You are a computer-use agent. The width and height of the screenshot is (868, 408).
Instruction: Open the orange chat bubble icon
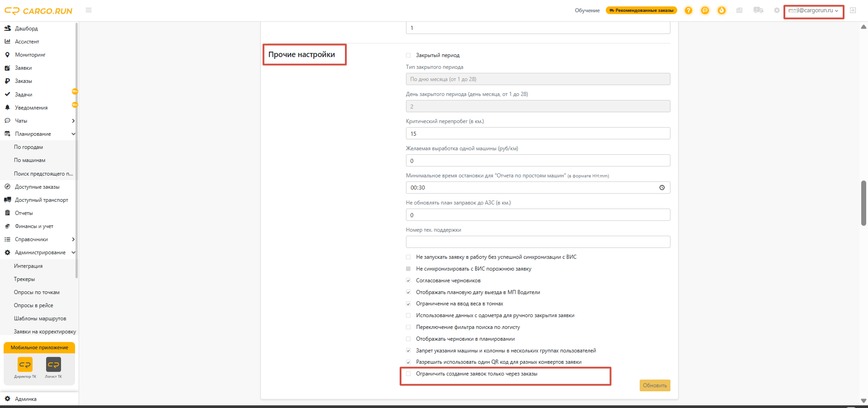click(705, 10)
